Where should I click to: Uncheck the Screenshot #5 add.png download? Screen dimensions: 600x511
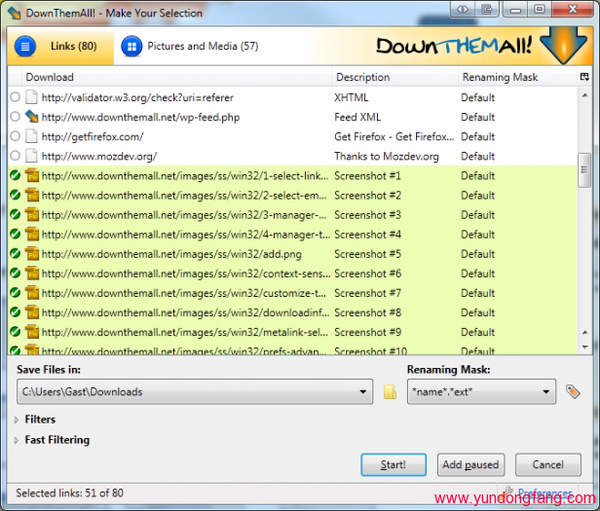15,254
